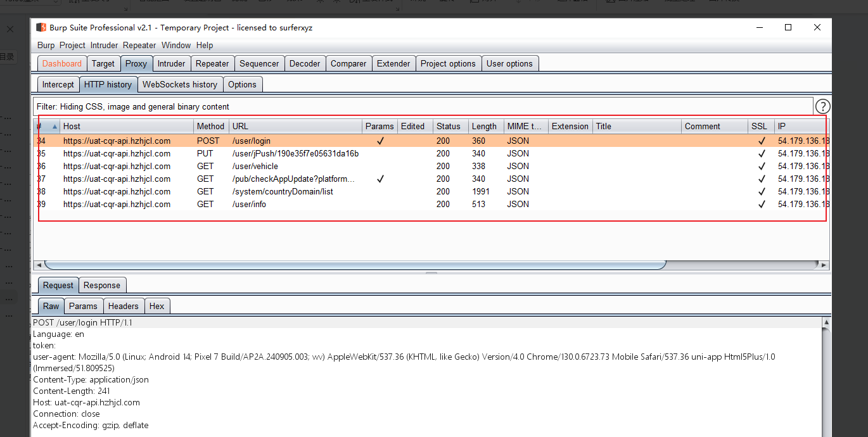This screenshot has width=868, height=437.
Task: Open the Help menu
Action: coord(205,45)
